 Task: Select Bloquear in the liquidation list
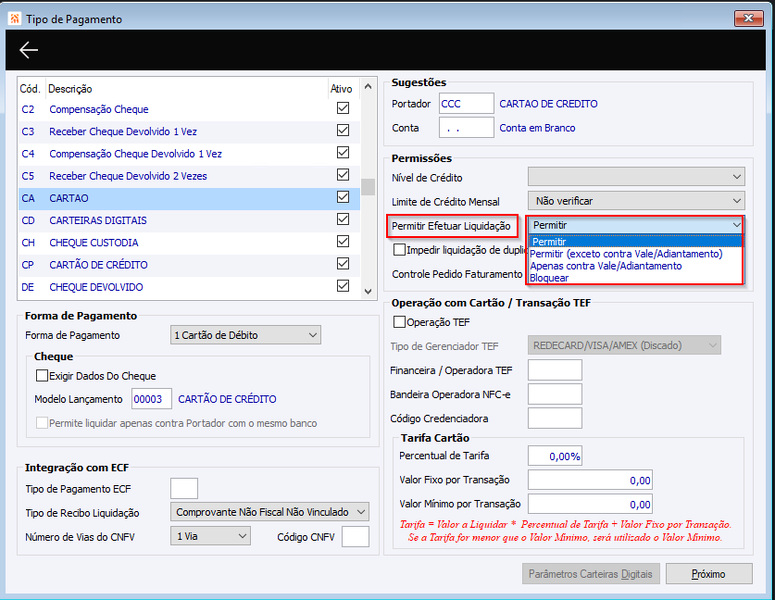tap(635, 278)
